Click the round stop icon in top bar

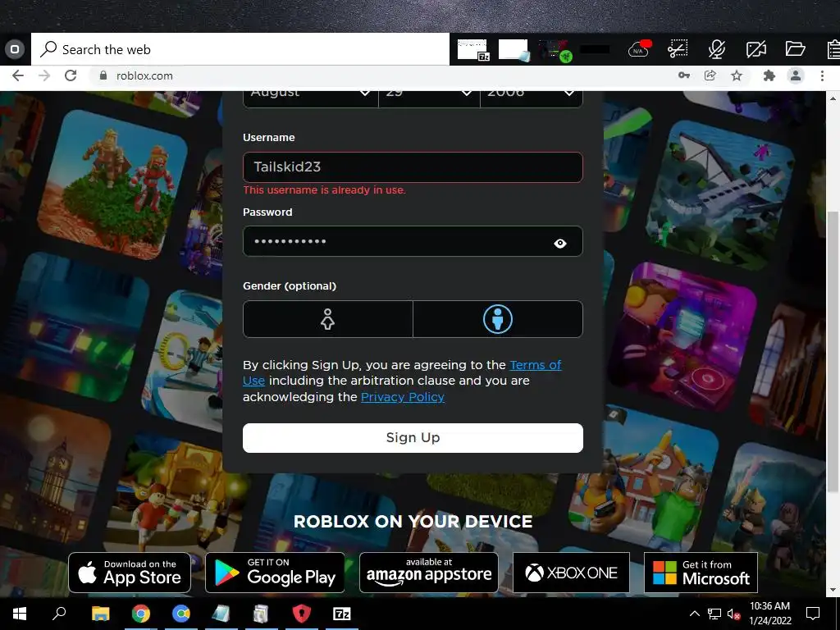click(15, 49)
